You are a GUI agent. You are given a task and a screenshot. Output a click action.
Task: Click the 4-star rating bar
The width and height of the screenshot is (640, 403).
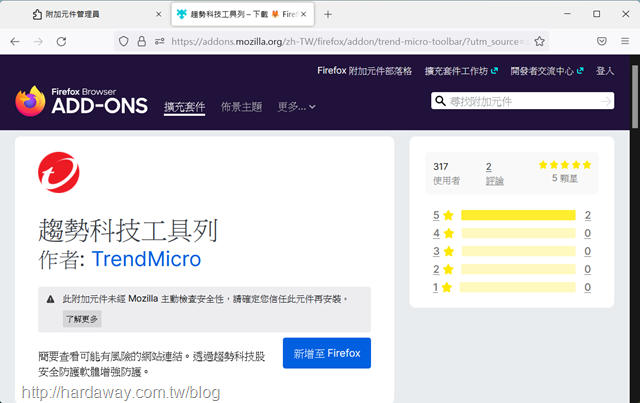click(518, 233)
